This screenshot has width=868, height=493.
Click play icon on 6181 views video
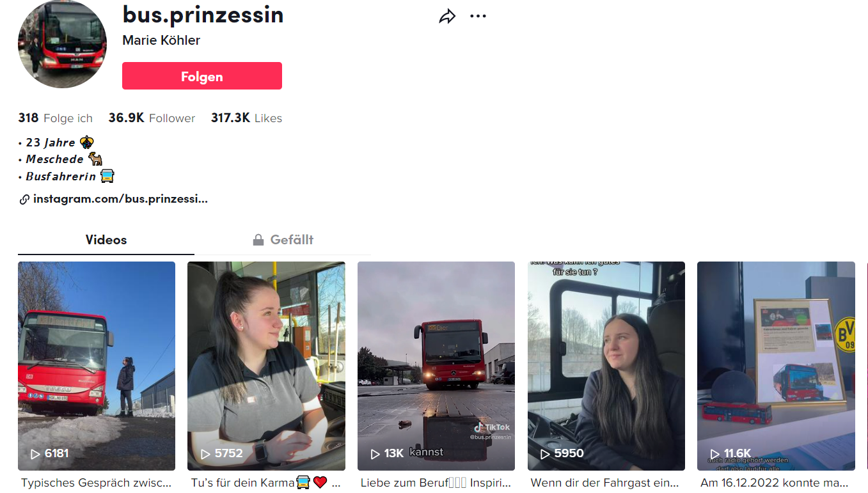tap(35, 453)
